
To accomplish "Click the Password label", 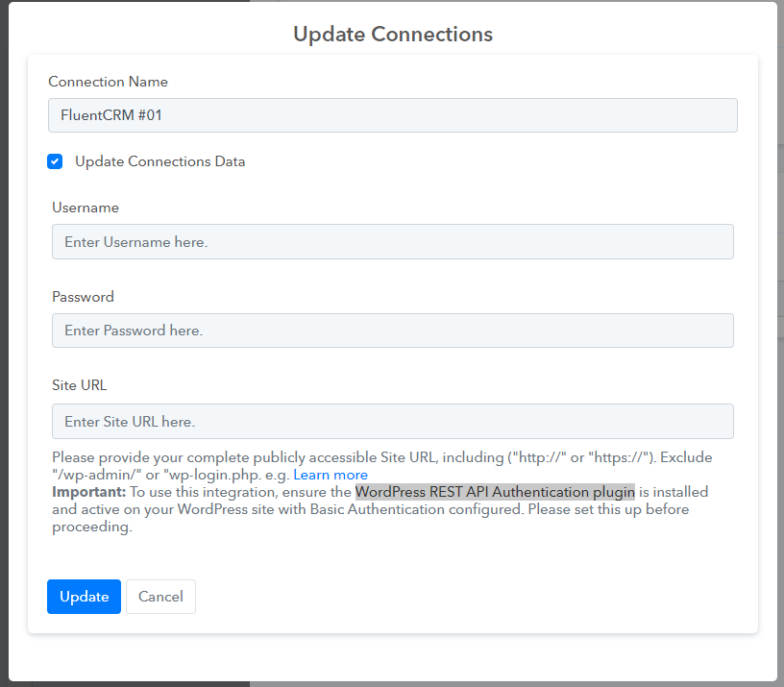I will point(83,297).
